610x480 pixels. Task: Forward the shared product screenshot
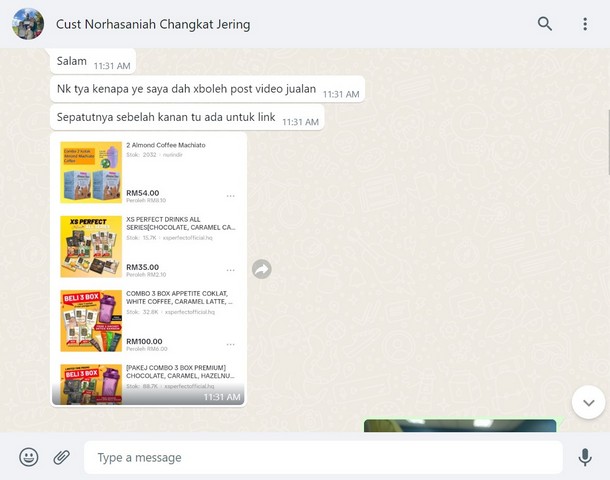[x=261, y=269]
